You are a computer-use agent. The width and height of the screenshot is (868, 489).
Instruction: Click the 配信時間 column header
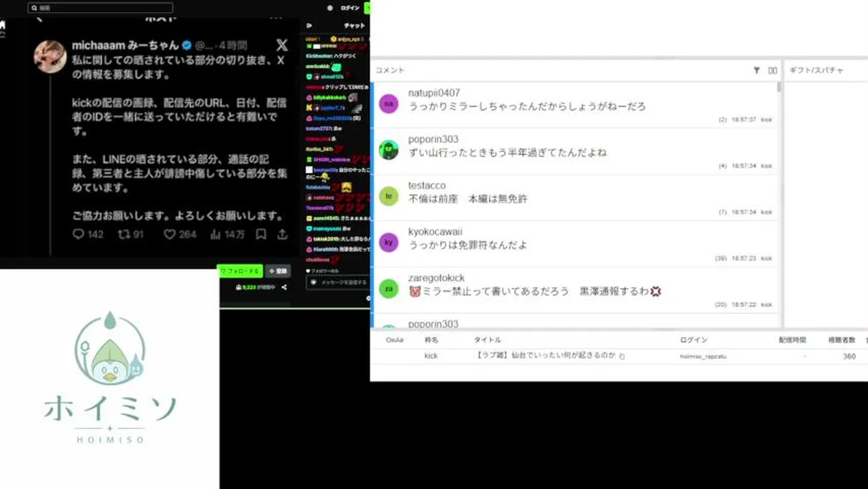click(792, 340)
